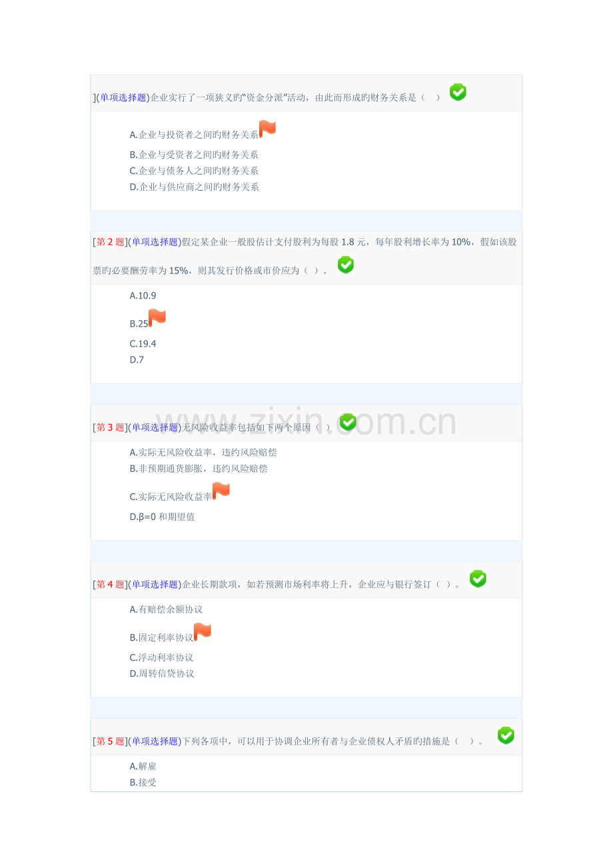Click the orange flag after option A 企业与投资者
The height and width of the screenshot is (868, 613).
tap(268, 129)
